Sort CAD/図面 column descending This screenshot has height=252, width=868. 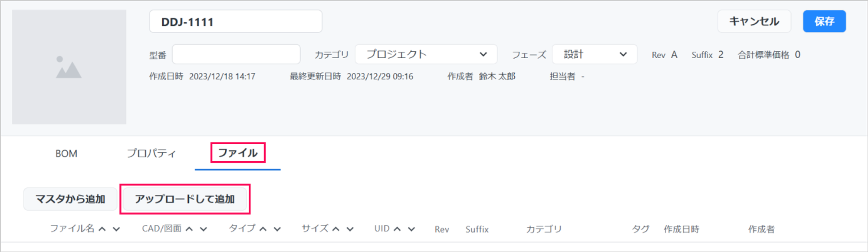(x=204, y=229)
